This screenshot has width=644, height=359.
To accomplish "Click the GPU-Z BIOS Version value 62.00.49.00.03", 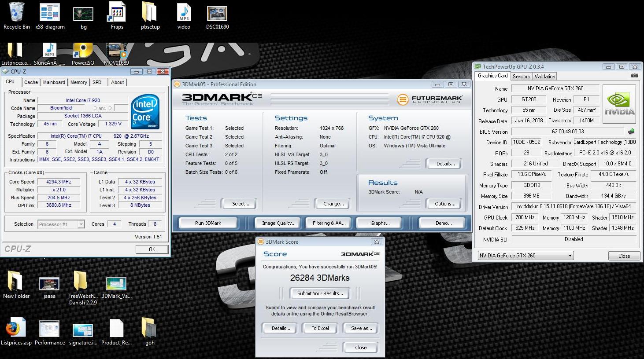I will click(x=568, y=132).
